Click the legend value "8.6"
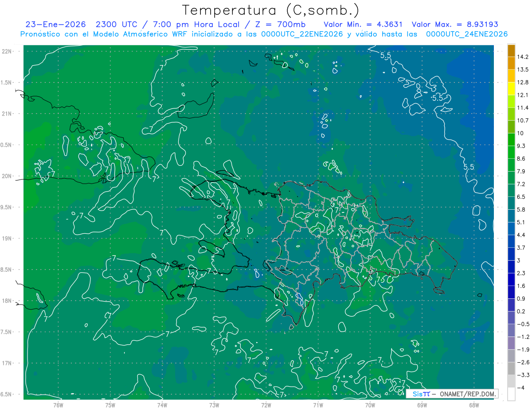 tap(521, 158)
